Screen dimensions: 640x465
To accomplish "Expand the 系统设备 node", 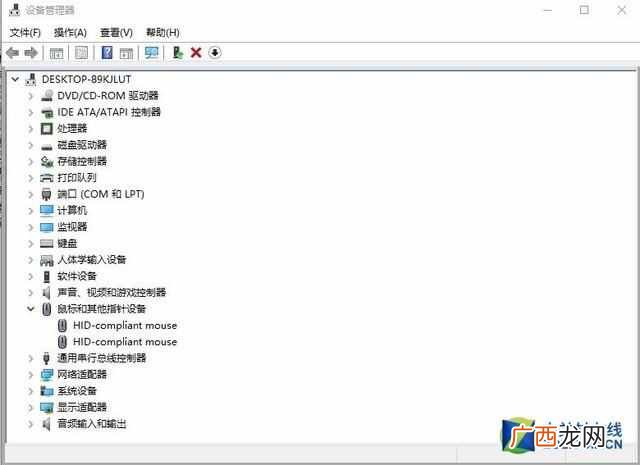I will point(30,391).
